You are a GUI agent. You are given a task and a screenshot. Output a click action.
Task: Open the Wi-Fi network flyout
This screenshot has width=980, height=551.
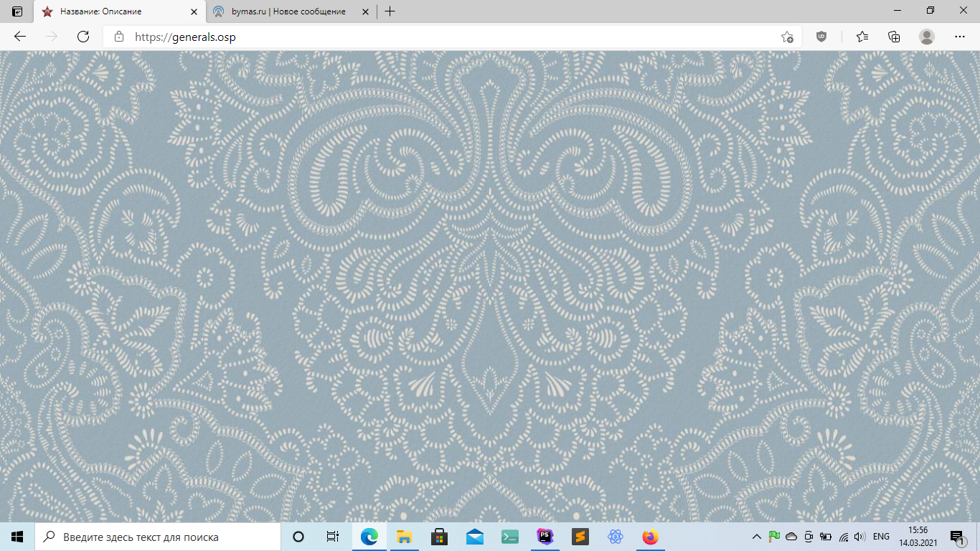click(844, 537)
